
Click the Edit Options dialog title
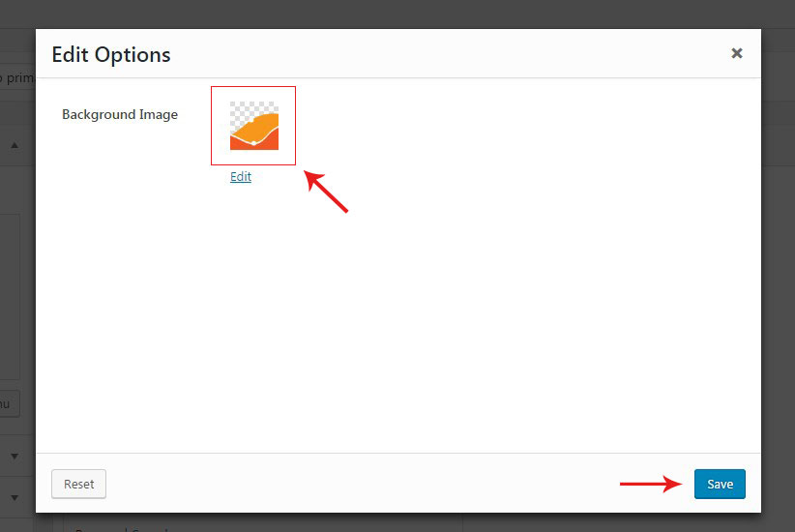coord(111,54)
